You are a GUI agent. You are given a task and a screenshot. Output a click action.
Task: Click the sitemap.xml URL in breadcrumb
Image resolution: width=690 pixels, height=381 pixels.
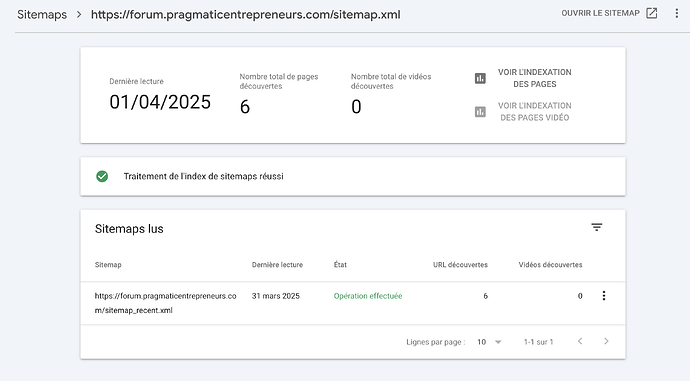pyautogui.click(x=246, y=15)
